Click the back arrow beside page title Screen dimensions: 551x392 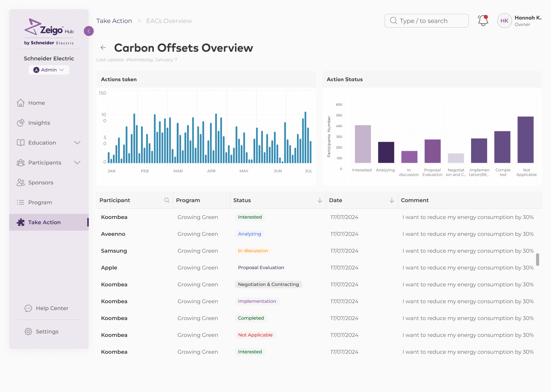point(103,47)
